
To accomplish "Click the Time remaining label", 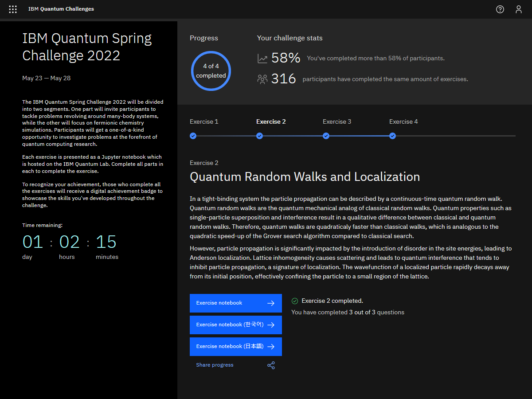I will tap(43, 225).
